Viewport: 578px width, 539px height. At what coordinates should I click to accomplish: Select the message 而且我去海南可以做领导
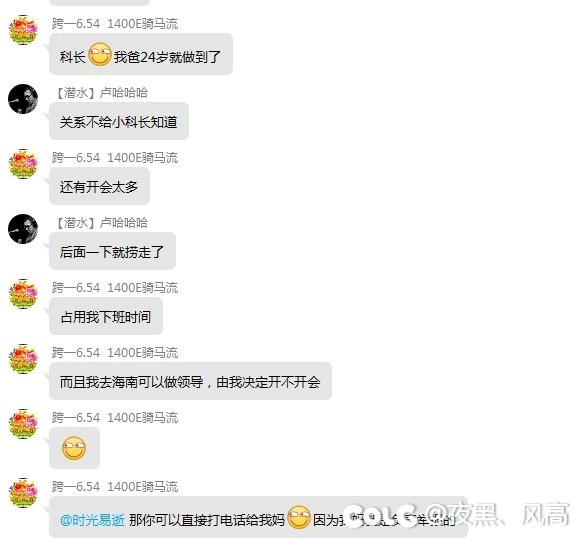(x=190, y=381)
